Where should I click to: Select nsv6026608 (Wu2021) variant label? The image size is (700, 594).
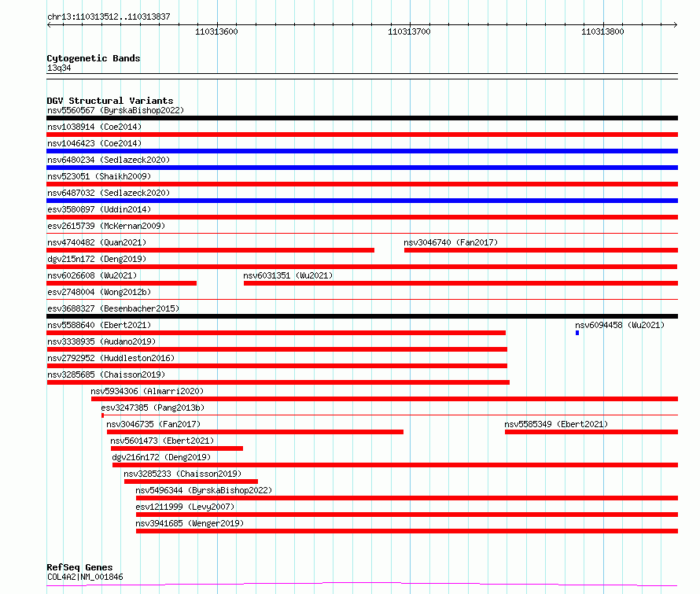[92, 275]
